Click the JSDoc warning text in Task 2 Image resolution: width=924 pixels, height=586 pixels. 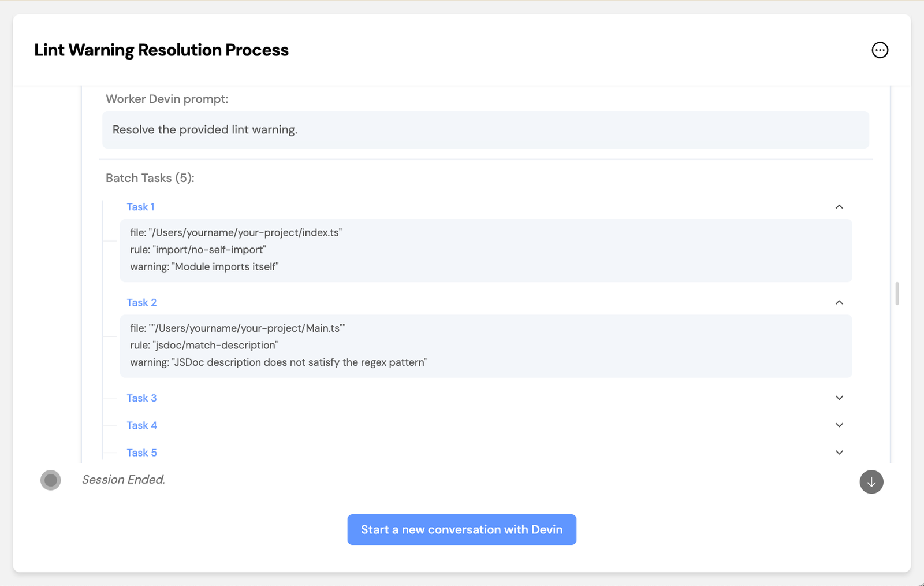tap(299, 362)
